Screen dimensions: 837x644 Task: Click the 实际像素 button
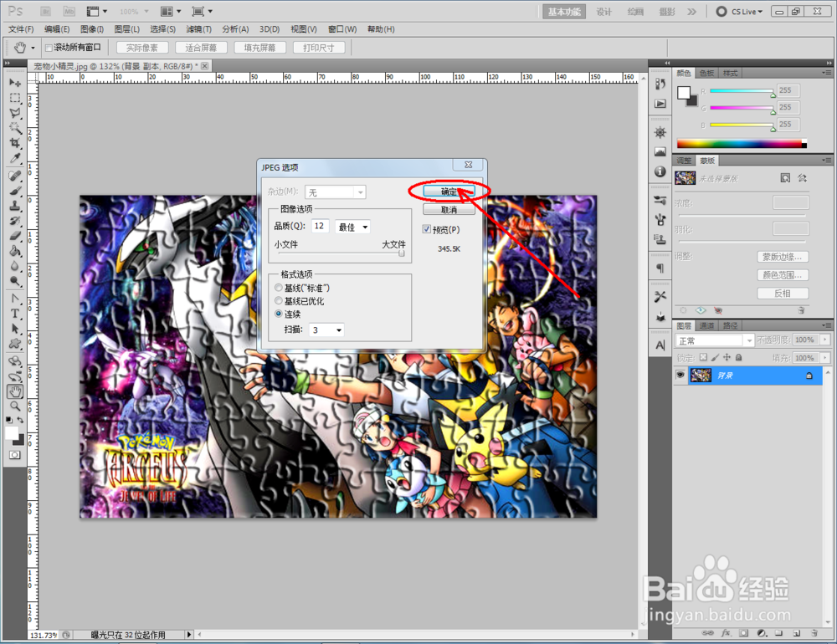point(142,48)
